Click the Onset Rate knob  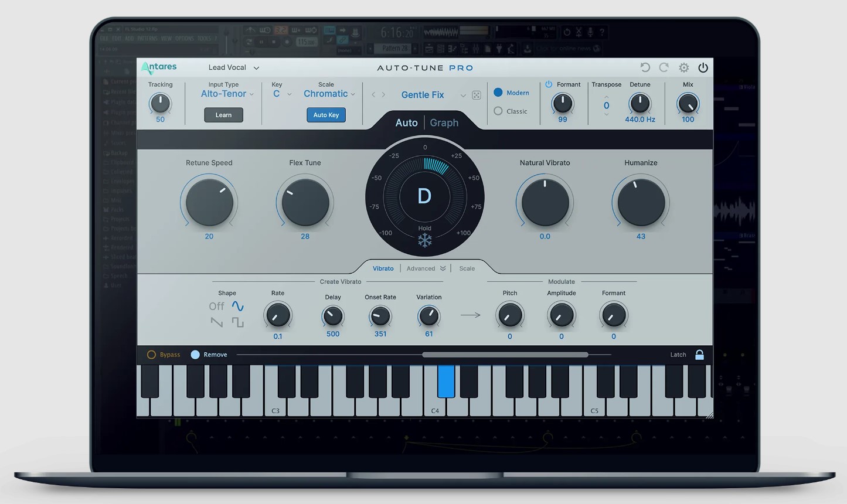380,316
